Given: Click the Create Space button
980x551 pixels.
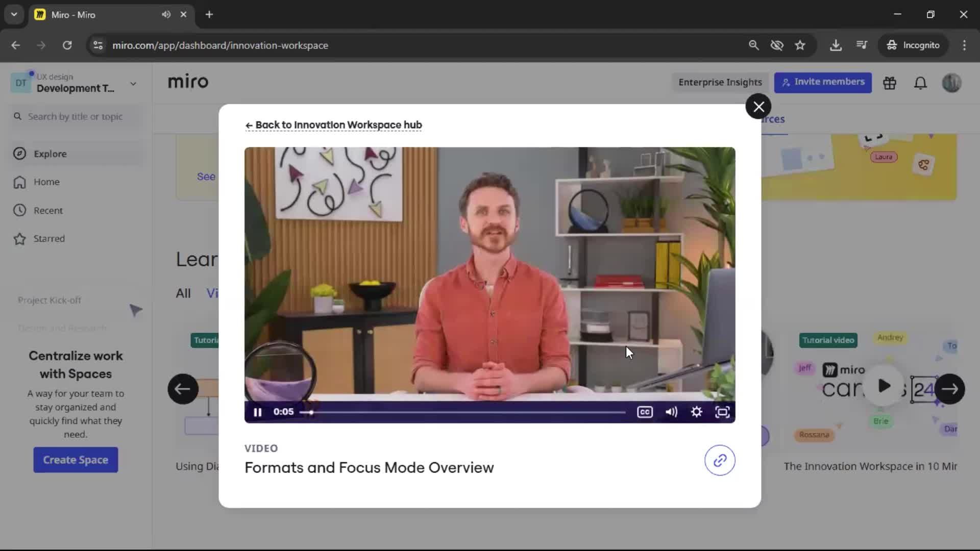Looking at the screenshot, I should 76,460.
